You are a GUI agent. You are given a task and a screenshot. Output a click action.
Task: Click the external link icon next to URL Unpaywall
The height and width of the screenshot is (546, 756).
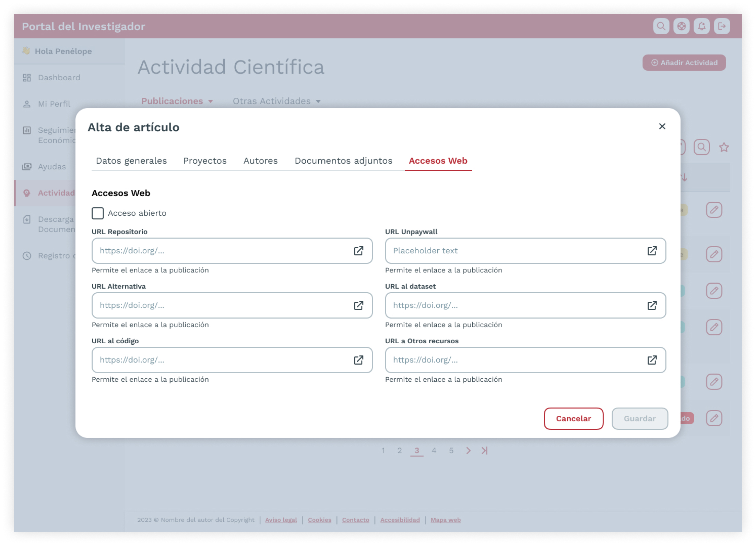tap(652, 251)
